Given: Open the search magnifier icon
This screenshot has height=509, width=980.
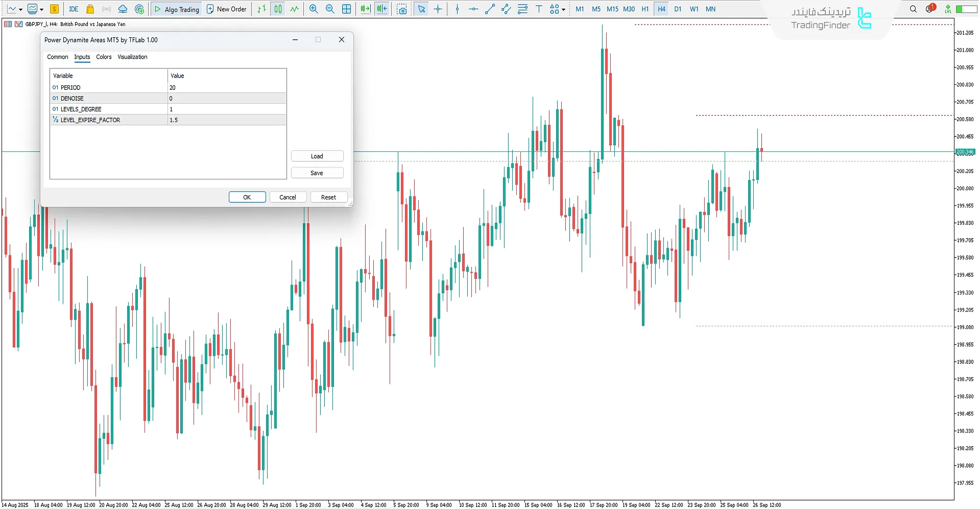Looking at the screenshot, I should coord(913,9).
